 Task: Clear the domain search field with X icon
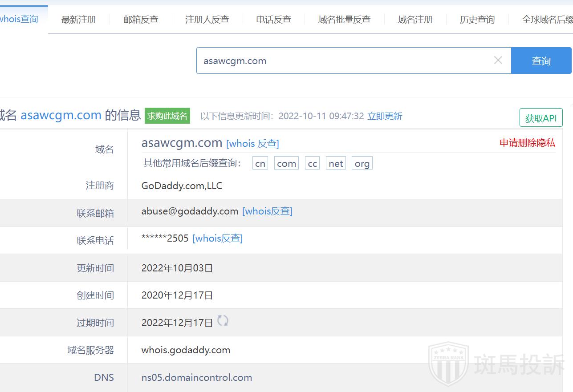coord(498,61)
